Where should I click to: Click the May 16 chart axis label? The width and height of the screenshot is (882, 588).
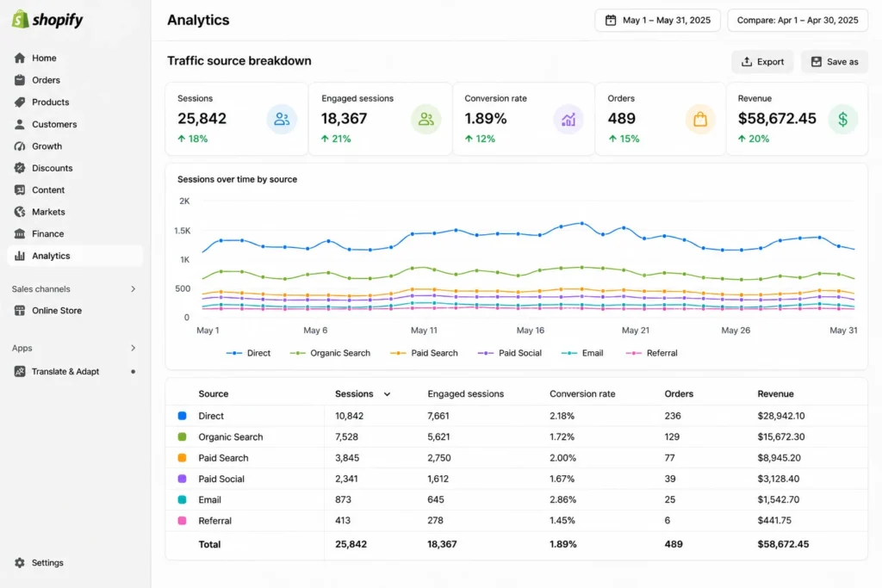click(530, 331)
